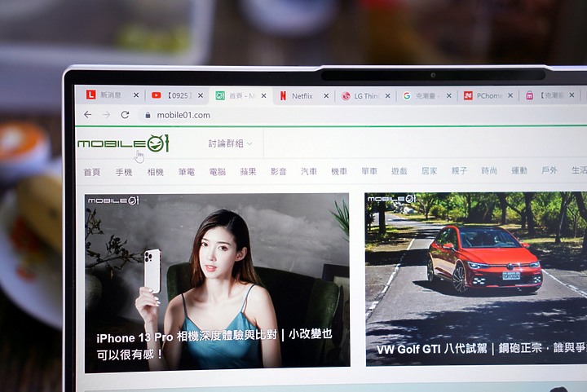The image size is (587, 392).
Task: Go back with the browser back arrow
Action: (x=87, y=114)
